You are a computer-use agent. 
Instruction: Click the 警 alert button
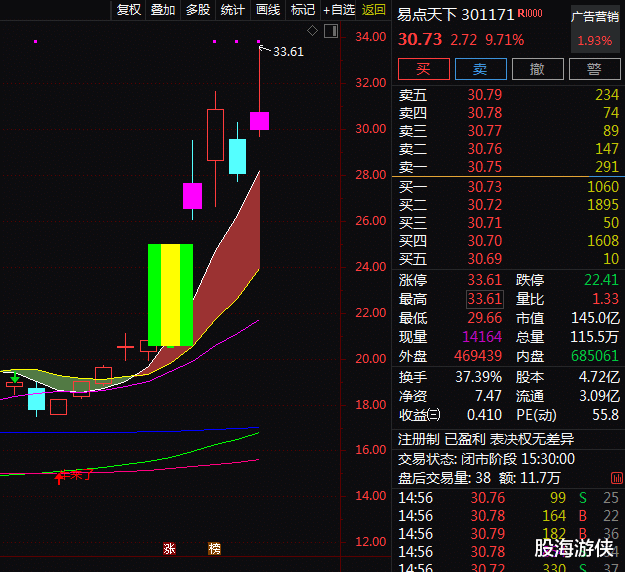click(x=594, y=69)
